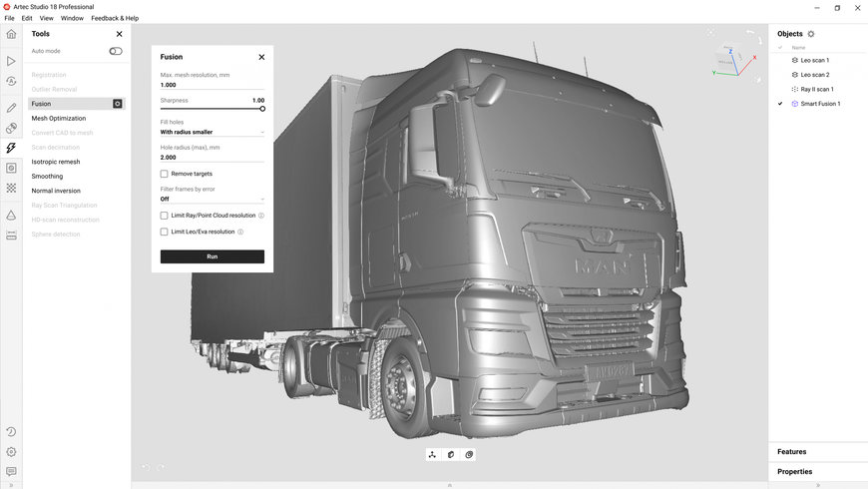
Task: Select the Editor pencil icon
Action: tap(11, 108)
